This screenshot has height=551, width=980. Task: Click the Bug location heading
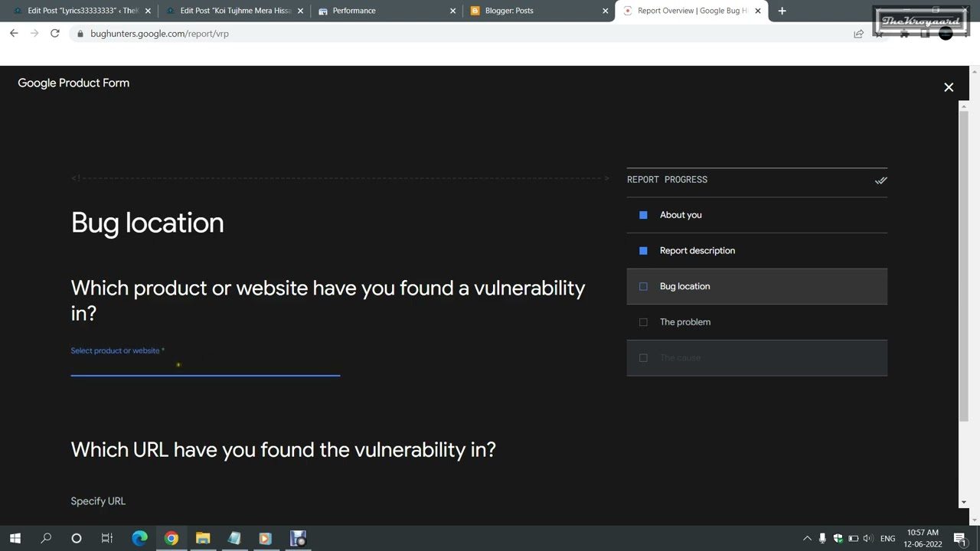point(148,223)
